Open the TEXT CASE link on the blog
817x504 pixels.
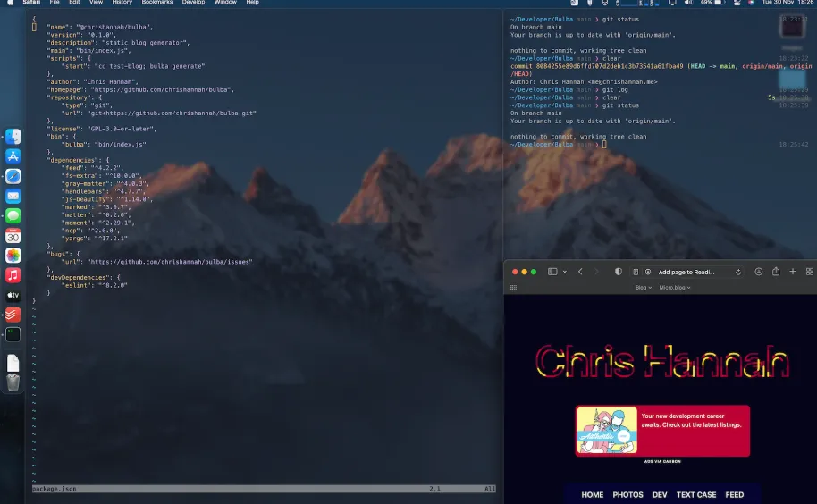pyautogui.click(x=696, y=495)
